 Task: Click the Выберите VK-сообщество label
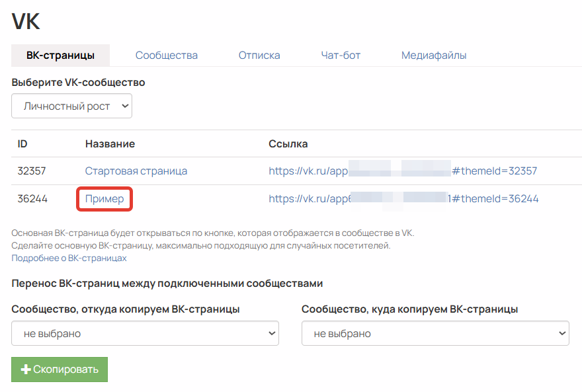click(x=78, y=83)
